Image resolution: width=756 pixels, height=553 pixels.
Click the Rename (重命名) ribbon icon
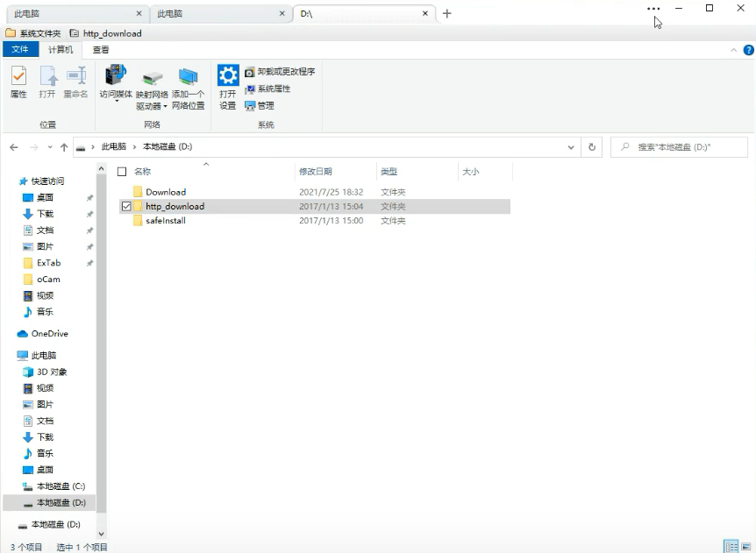pyautogui.click(x=75, y=82)
